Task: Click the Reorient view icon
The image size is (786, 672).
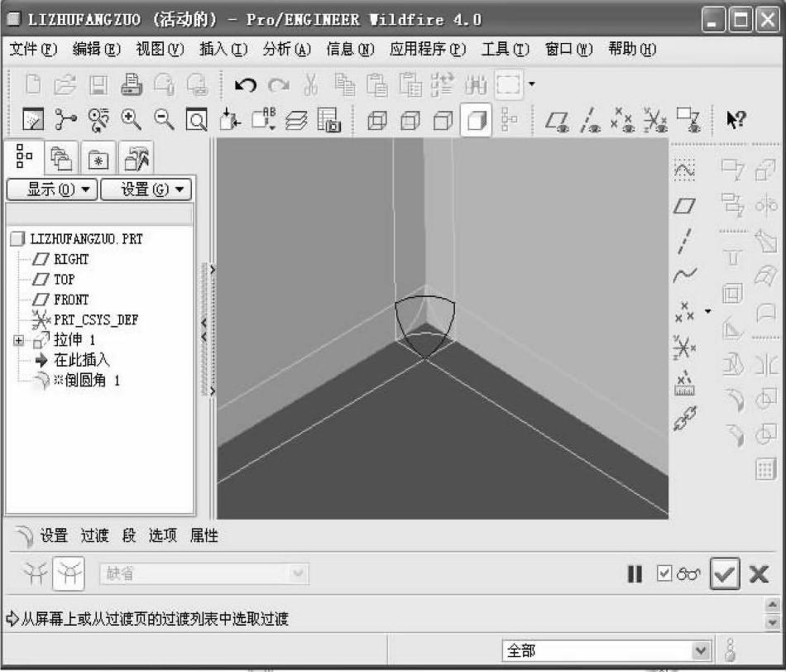Action: click(x=230, y=120)
